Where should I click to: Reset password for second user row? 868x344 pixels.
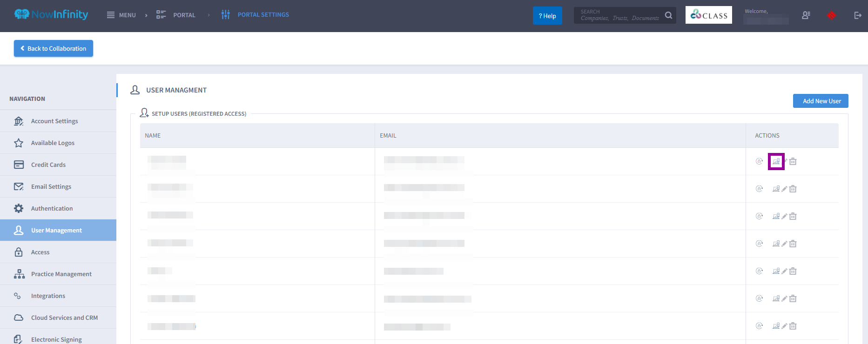pyautogui.click(x=759, y=189)
